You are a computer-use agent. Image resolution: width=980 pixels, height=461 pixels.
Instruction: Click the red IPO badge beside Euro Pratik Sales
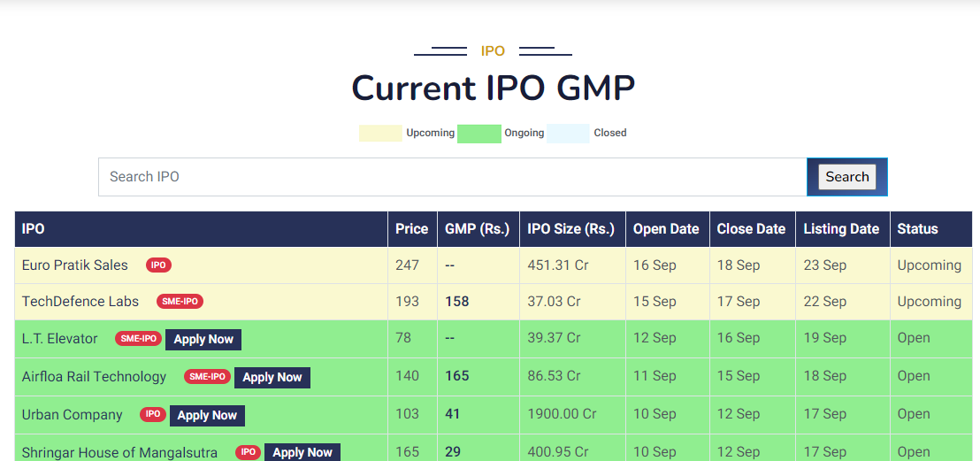[x=158, y=265]
